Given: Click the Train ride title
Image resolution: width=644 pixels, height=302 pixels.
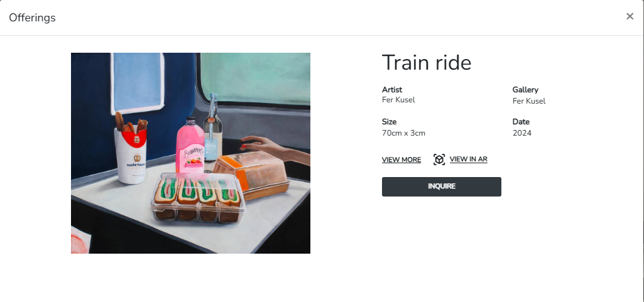Looking at the screenshot, I should point(427,63).
